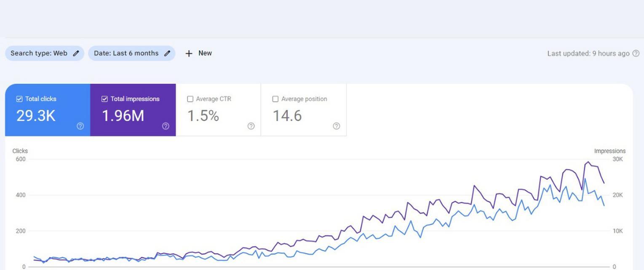
Task: Click the highest peak of purple impressions line
Action: pos(588,162)
